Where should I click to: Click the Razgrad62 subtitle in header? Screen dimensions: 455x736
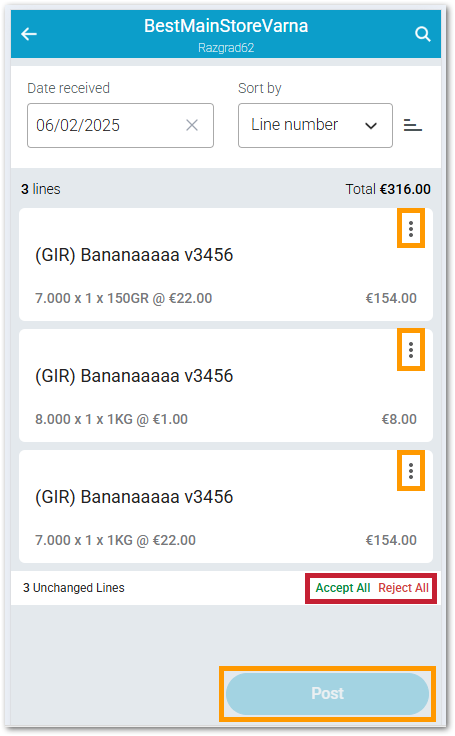pyautogui.click(x=226, y=48)
